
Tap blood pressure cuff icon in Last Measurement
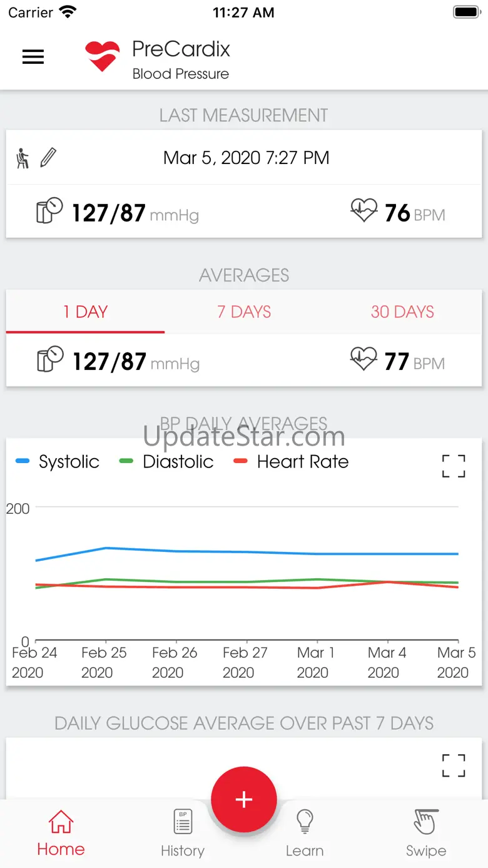[49, 212]
